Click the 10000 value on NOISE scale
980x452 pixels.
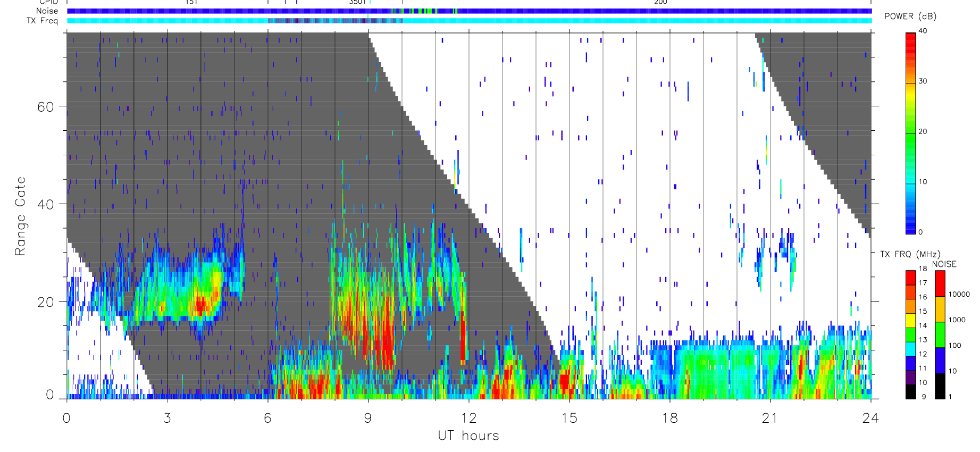tap(959, 294)
